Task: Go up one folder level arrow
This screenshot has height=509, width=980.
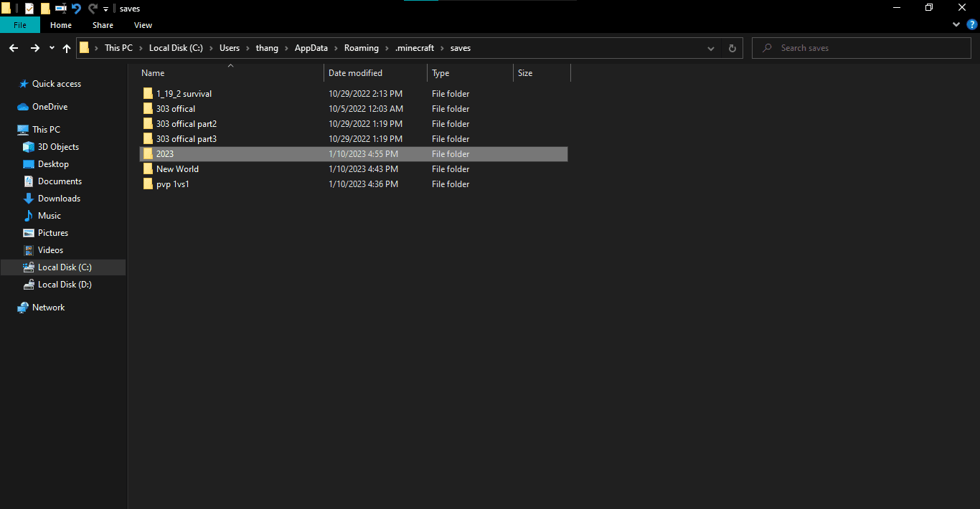Action: click(x=67, y=48)
